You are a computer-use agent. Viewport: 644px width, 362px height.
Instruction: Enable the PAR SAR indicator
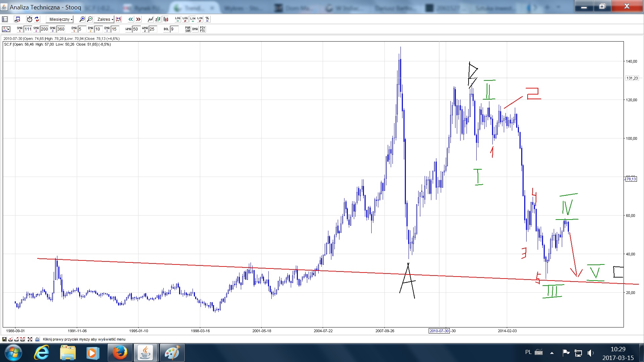coord(187,29)
